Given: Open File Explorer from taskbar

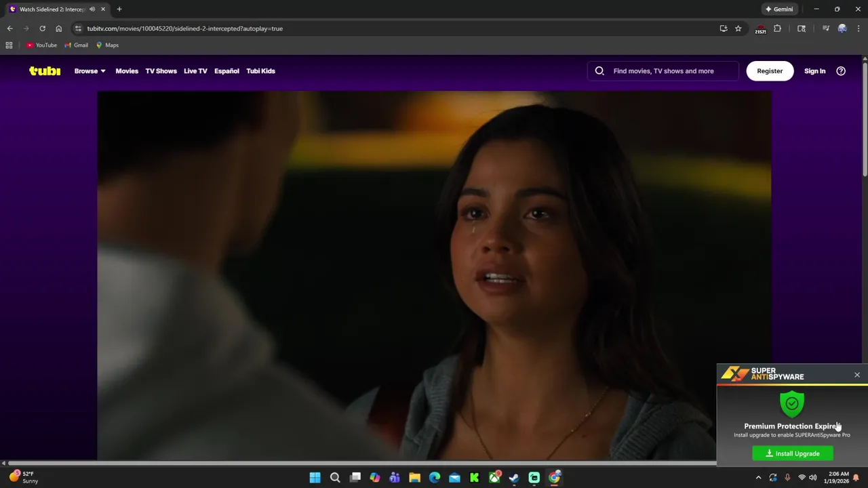Looking at the screenshot, I should pos(414,478).
